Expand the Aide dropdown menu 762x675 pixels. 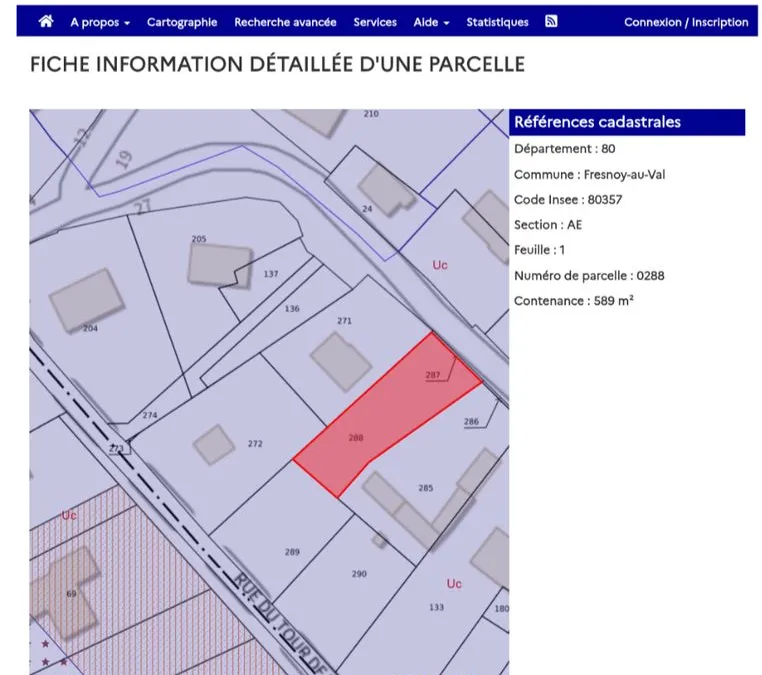432,22
